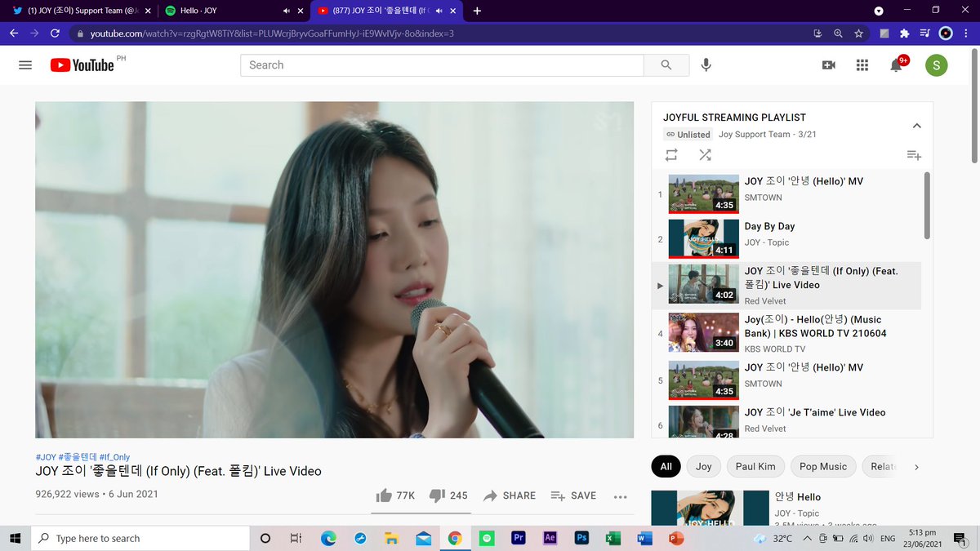Open the YouTube guide hamburger menu

tap(25, 65)
